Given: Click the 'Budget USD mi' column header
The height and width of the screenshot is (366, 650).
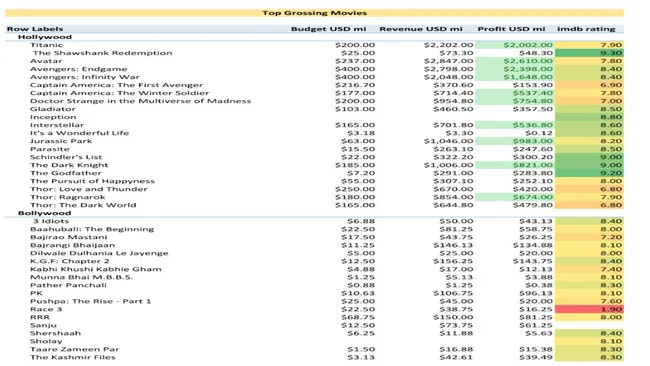Looking at the screenshot, I should tap(329, 29).
